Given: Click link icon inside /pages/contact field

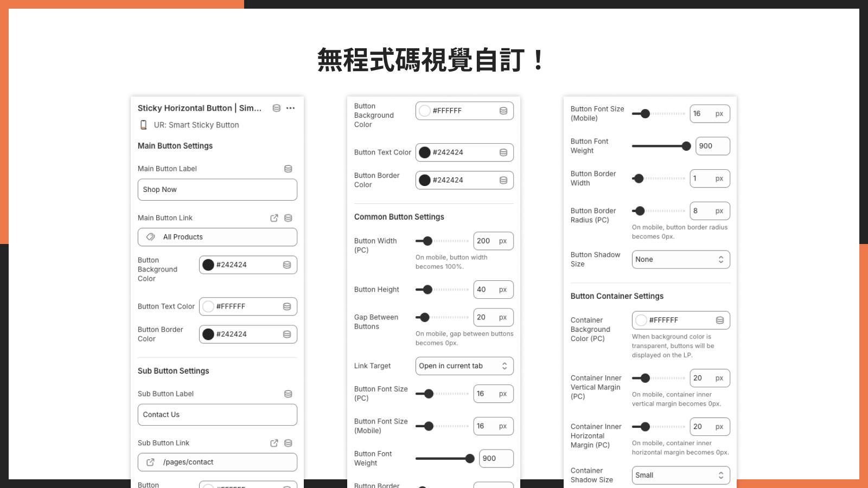Looking at the screenshot, I should tap(151, 462).
